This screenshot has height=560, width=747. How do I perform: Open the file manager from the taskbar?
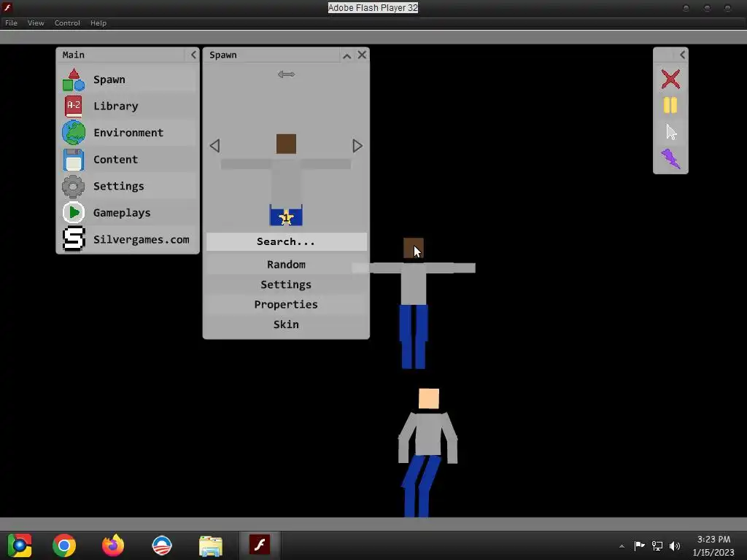(x=211, y=545)
